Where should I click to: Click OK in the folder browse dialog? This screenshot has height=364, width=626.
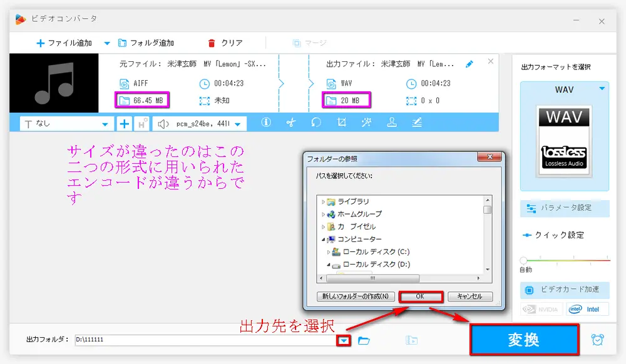point(420,296)
